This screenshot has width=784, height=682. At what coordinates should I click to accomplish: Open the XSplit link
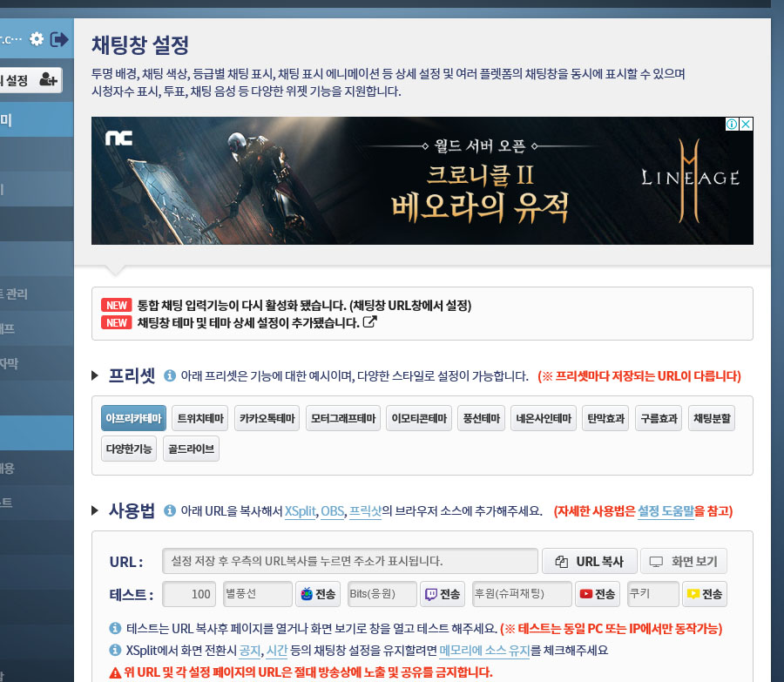300,510
